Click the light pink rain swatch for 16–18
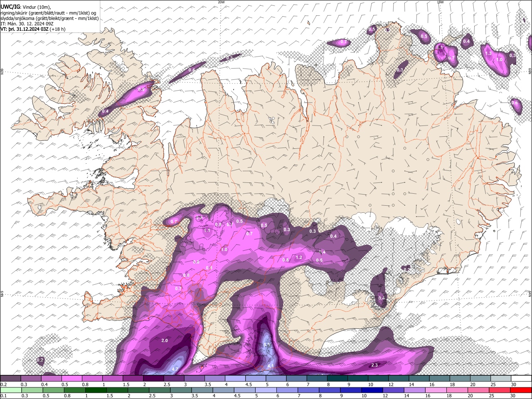Image resolution: width=532 pixels, height=399 pixels. 435,390
